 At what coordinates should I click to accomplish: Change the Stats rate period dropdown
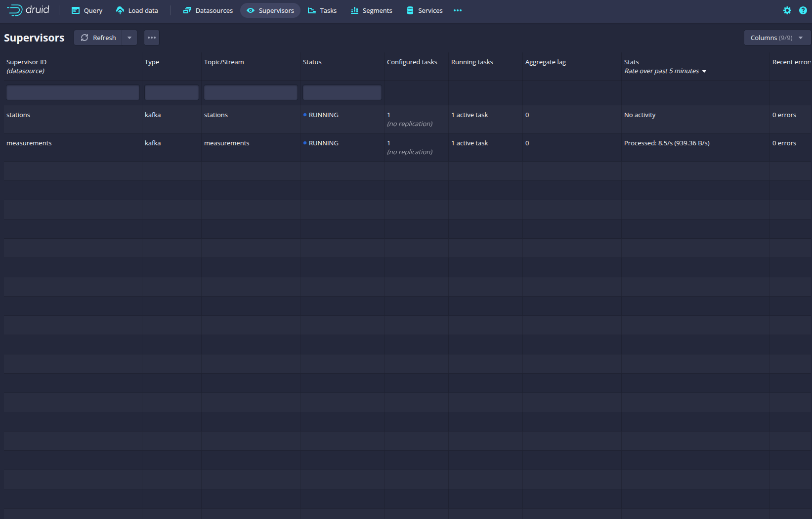click(665, 71)
